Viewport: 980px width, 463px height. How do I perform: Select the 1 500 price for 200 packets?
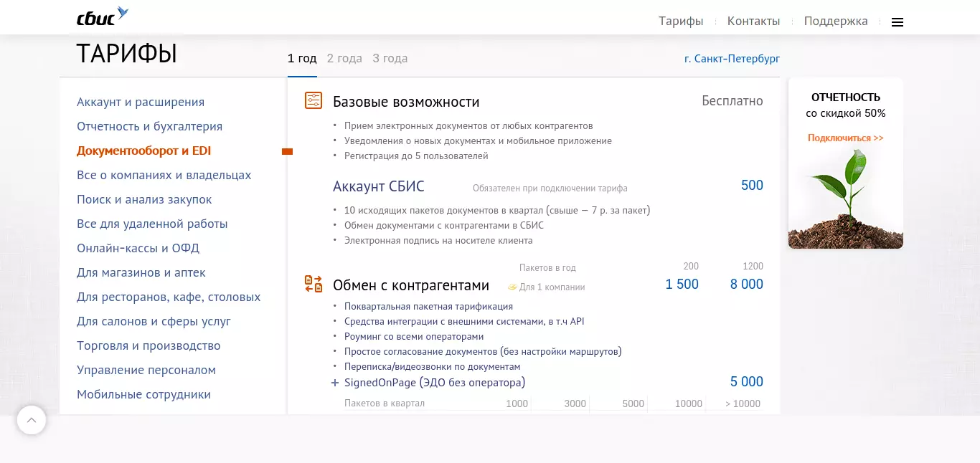682,285
